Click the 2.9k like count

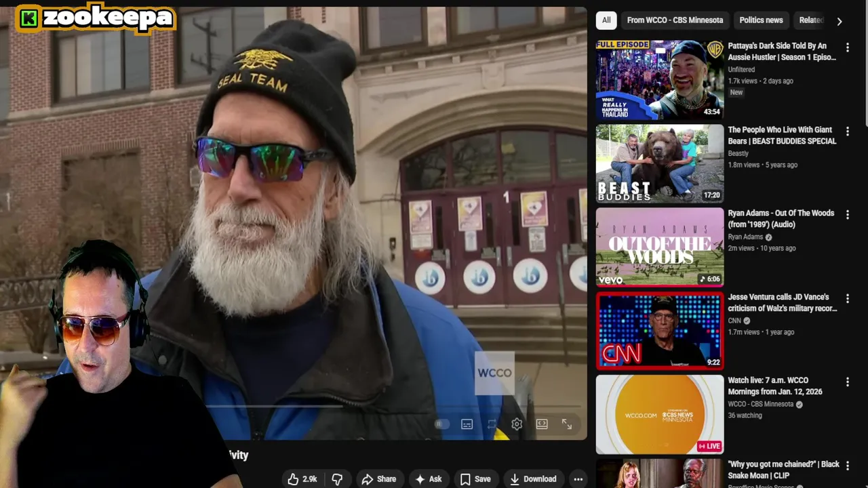(x=310, y=479)
